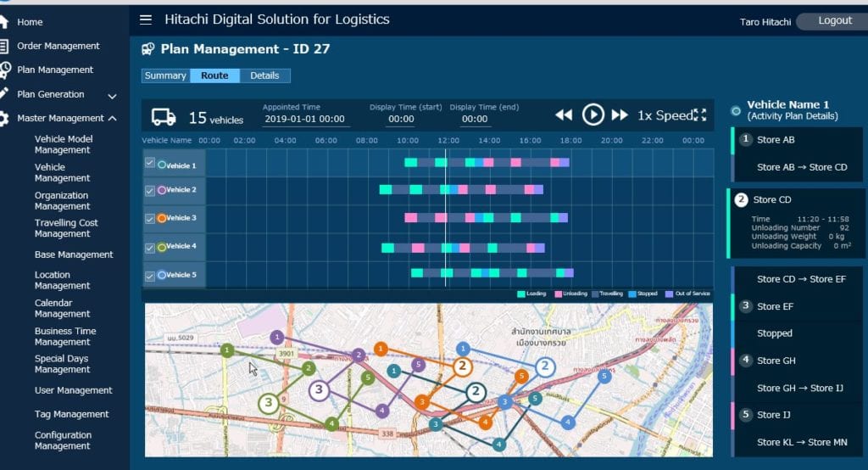Collapse the Master Management section
The image size is (868, 470).
[x=113, y=119]
